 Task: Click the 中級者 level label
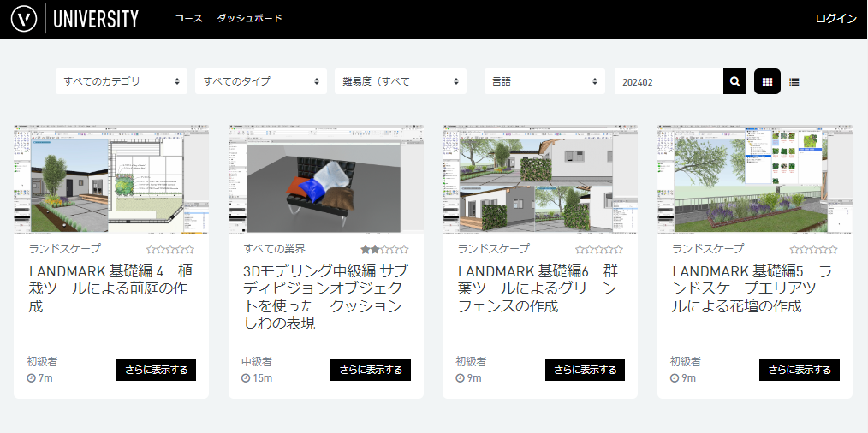(x=257, y=362)
